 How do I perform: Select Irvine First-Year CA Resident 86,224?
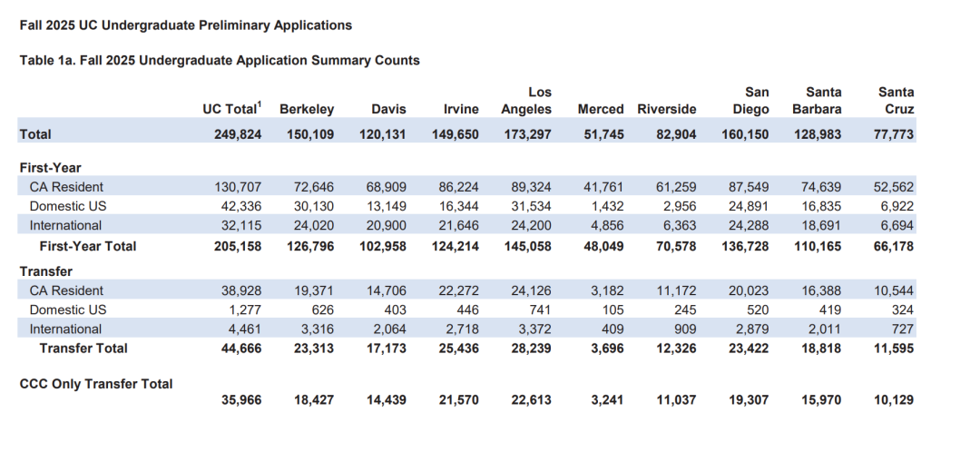[459, 186]
